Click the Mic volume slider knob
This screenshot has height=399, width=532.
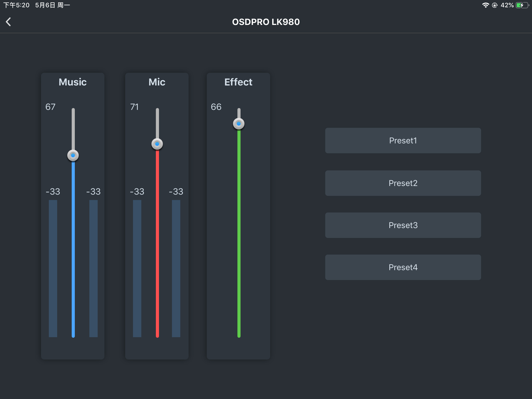157,144
